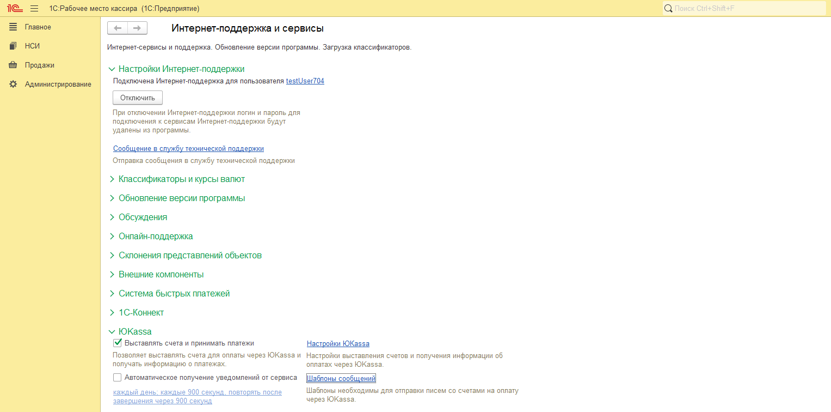Click text Шаблоны необходимы для отправки писем

click(x=412, y=395)
